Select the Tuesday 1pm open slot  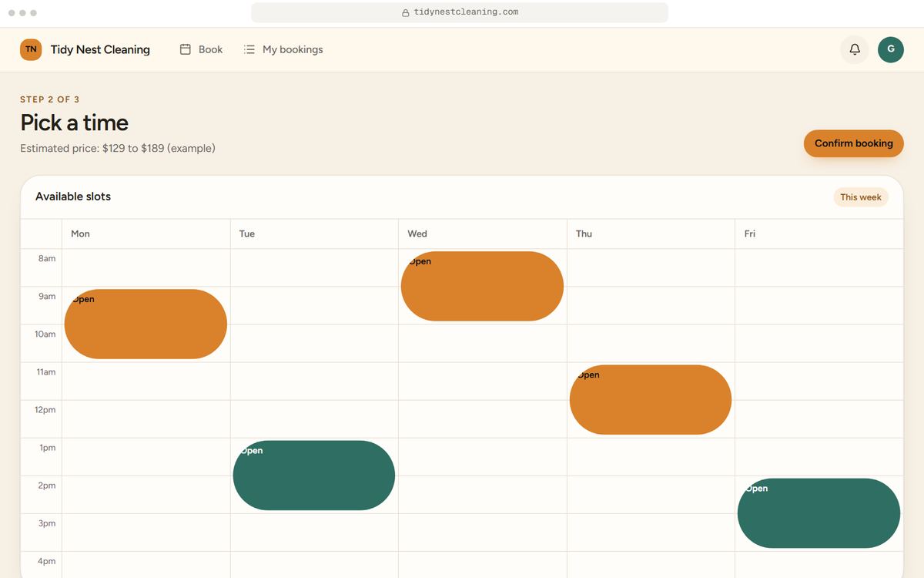[314, 475]
